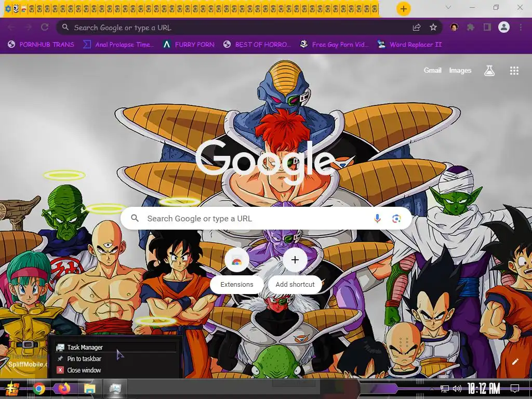Screen dimensions: 532x399
Task: Open the Chrome profile avatar
Action: click(x=504, y=27)
